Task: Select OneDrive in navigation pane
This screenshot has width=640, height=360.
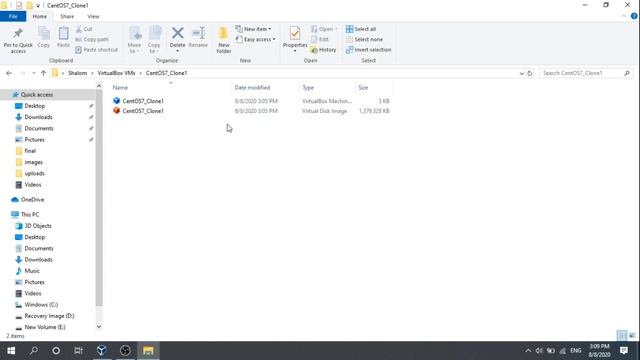Action: click(32, 200)
